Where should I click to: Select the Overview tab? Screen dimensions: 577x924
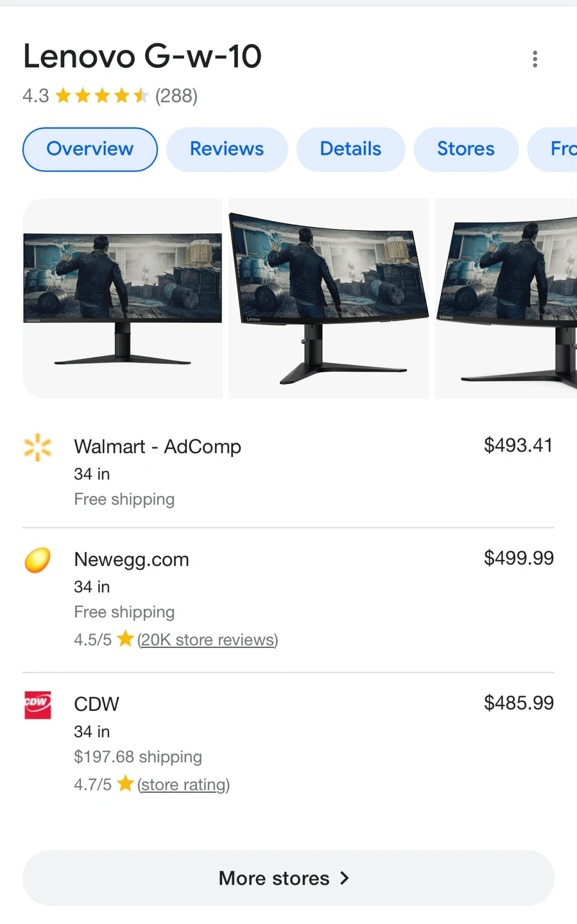coord(90,149)
